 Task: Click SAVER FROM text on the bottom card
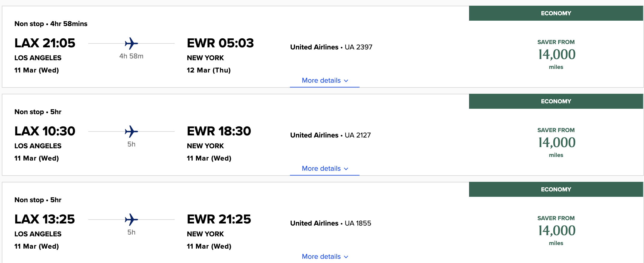pos(556,218)
